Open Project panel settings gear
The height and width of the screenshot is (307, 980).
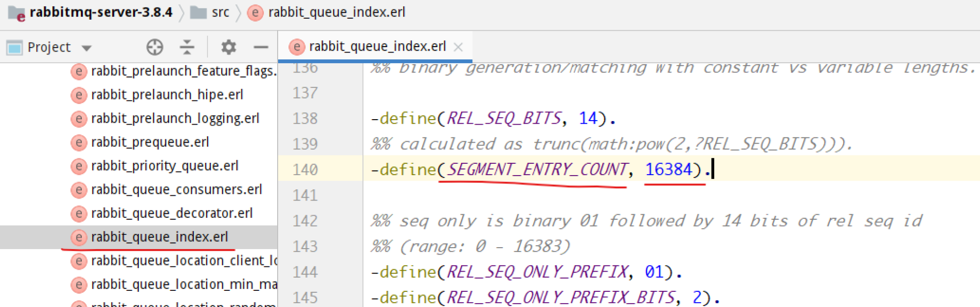228,47
